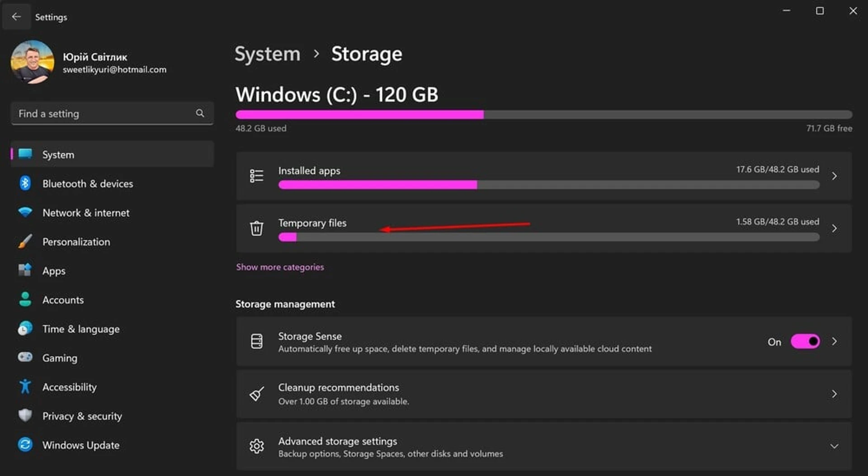
Task: Click the Windows Update sync icon
Action: [25, 444]
